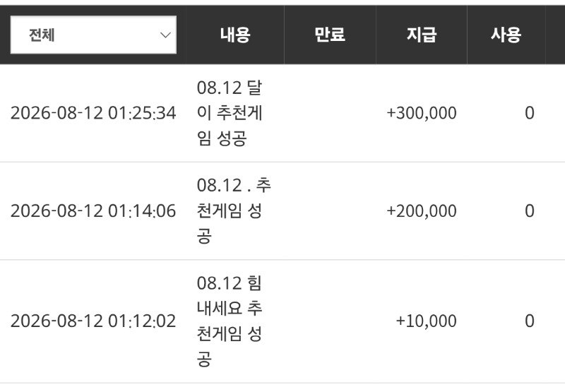Select the 내용 column header
Viewport: 565px width, 392px height.
click(235, 35)
